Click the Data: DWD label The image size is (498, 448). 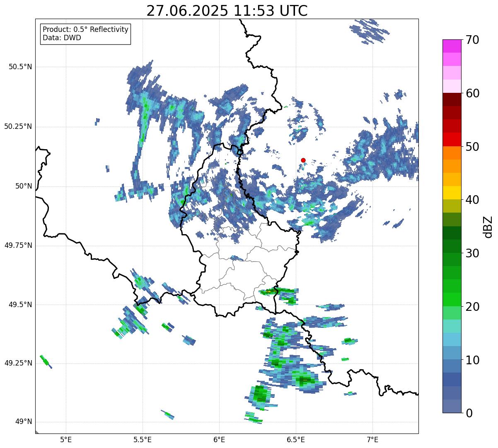tap(62, 38)
